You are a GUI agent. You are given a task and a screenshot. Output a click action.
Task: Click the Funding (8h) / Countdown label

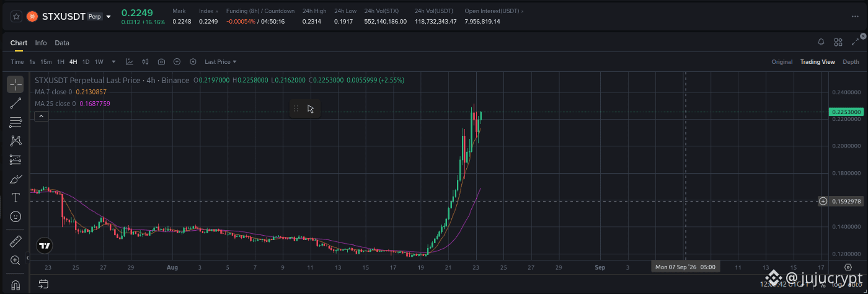[x=260, y=11]
